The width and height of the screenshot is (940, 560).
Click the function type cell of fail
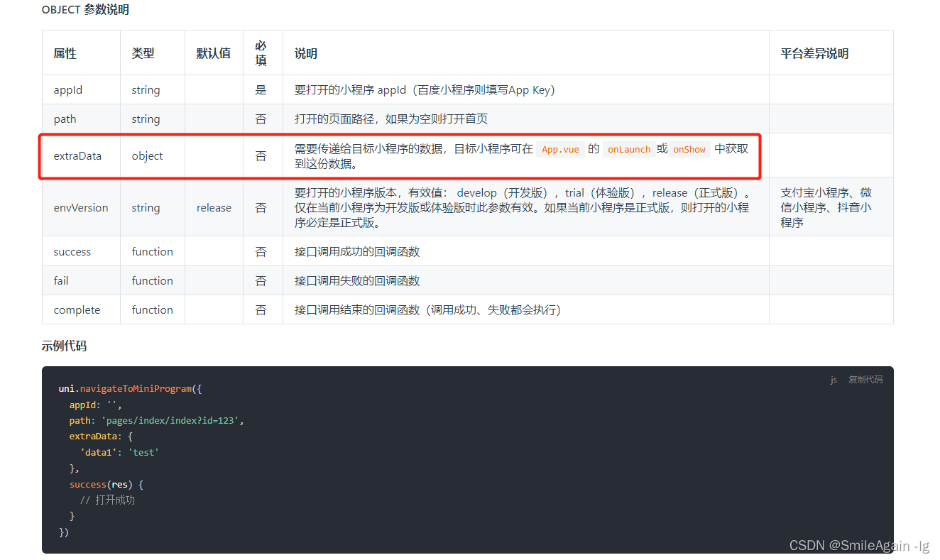tap(153, 280)
